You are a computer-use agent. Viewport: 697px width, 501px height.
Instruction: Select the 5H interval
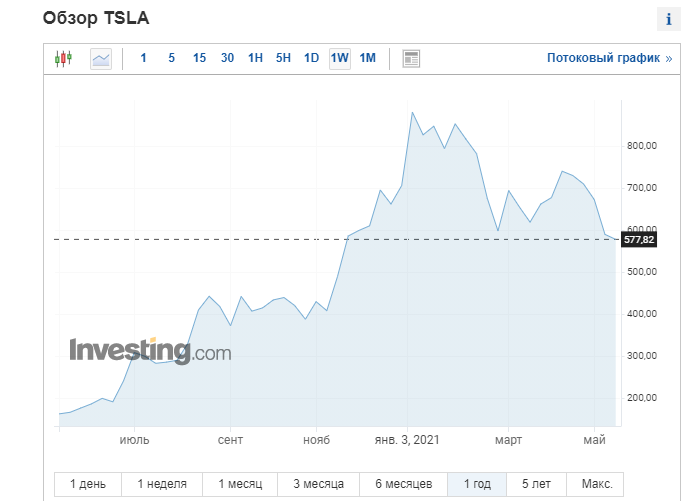pyautogui.click(x=283, y=58)
